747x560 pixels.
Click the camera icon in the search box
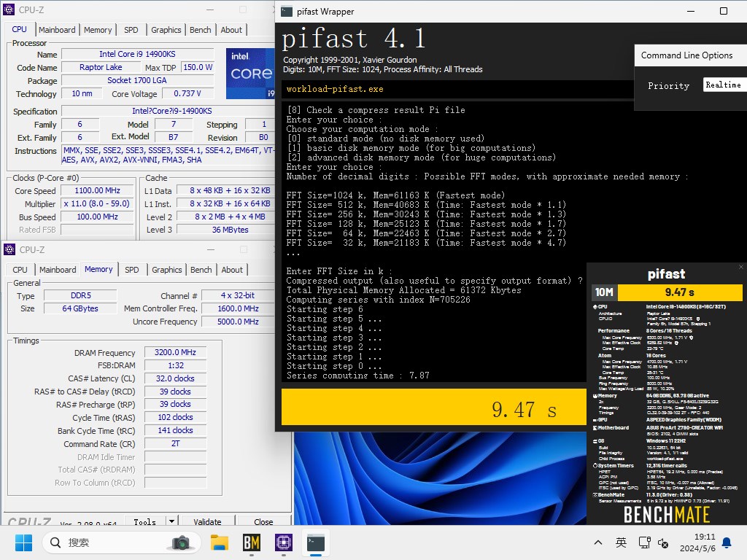tap(181, 542)
